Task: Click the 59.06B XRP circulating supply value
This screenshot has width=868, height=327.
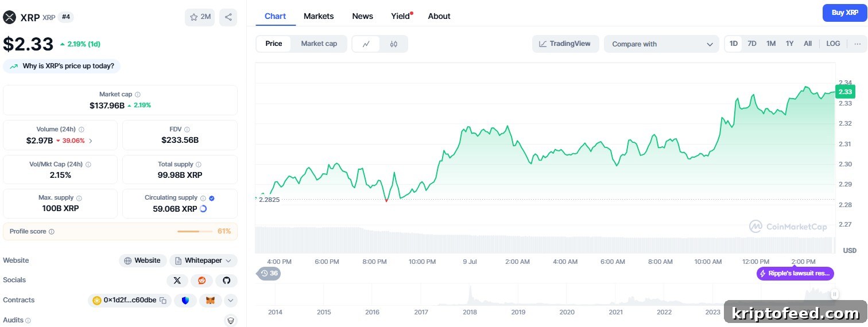Action: coord(175,209)
